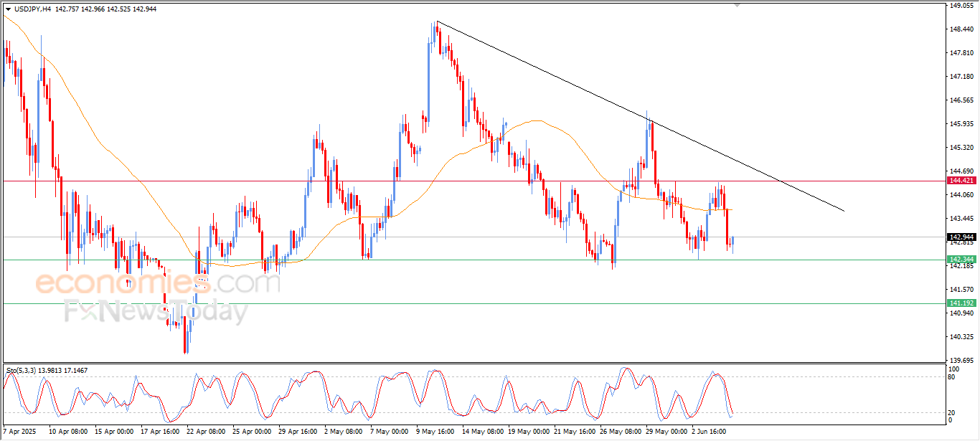Click the 25 Apr 00:00 time label
Image resolution: width=980 pixels, height=441 pixels.
tap(253, 432)
